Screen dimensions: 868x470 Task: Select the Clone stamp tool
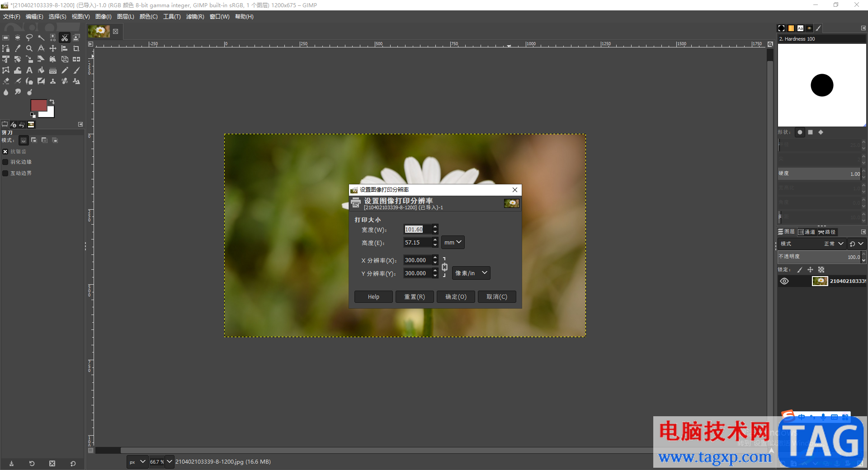[x=53, y=81]
